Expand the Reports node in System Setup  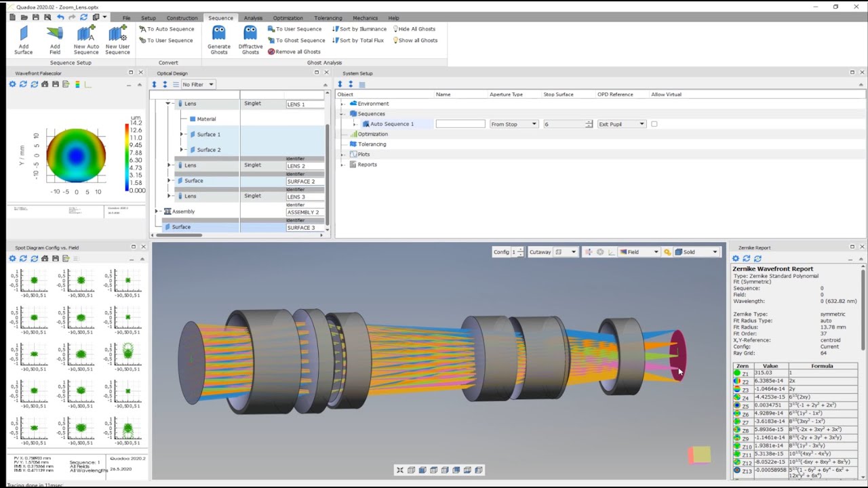[x=342, y=165]
